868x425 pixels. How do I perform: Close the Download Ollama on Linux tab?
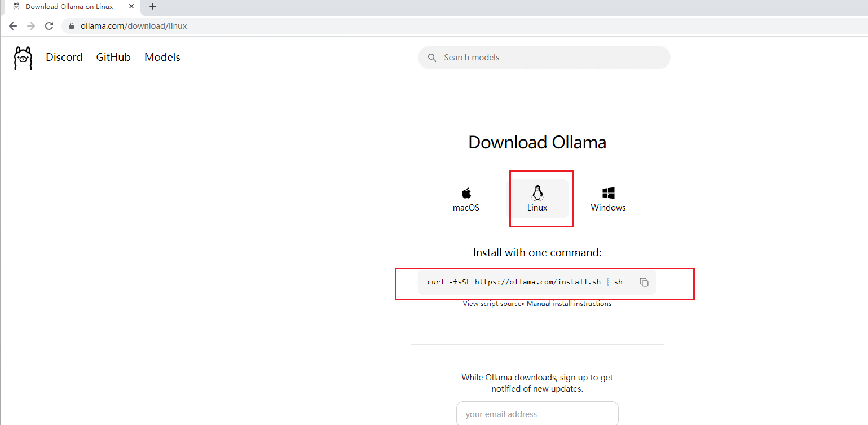pyautogui.click(x=131, y=7)
